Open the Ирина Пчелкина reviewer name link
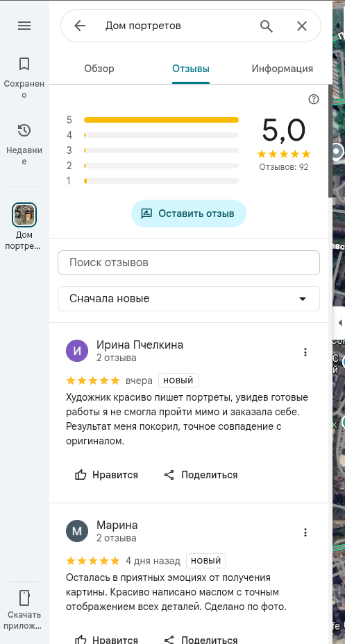The height and width of the screenshot is (644, 345). tap(140, 345)
